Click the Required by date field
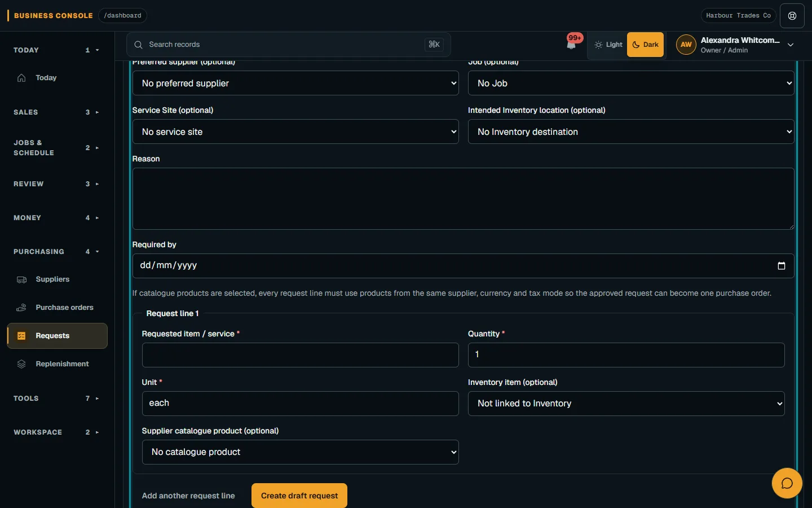812x508 pixels. (463, 266)
